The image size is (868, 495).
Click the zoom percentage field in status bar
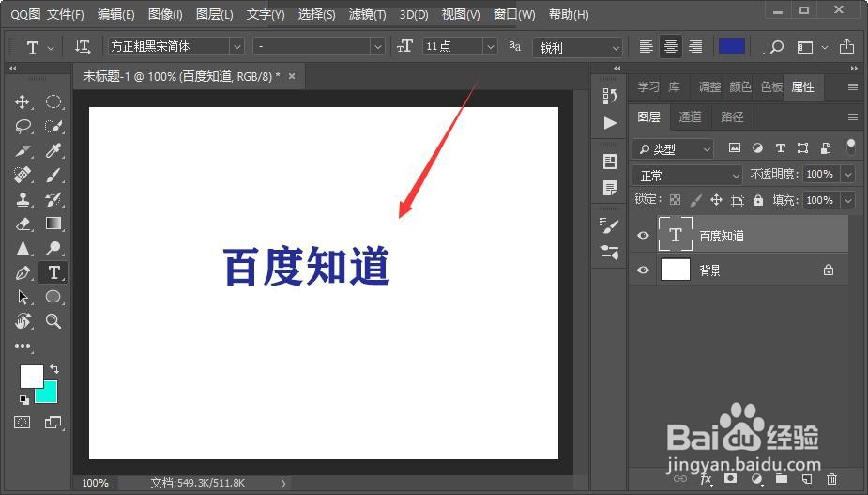95,483
